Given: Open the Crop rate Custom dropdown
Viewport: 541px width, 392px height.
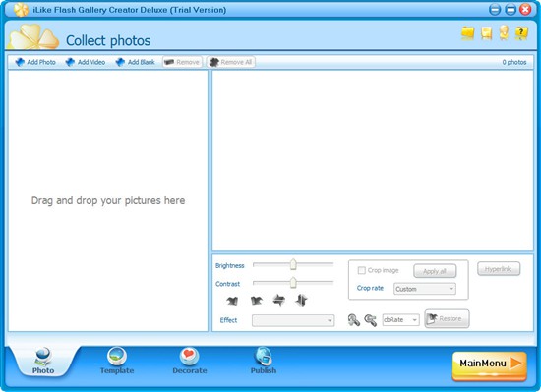Looking at the screenshot, I should [424, 289].
